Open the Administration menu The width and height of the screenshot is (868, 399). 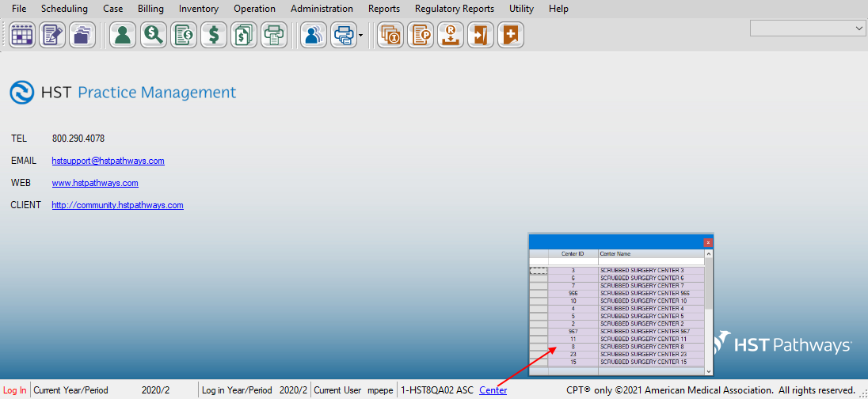coord(322,9)
